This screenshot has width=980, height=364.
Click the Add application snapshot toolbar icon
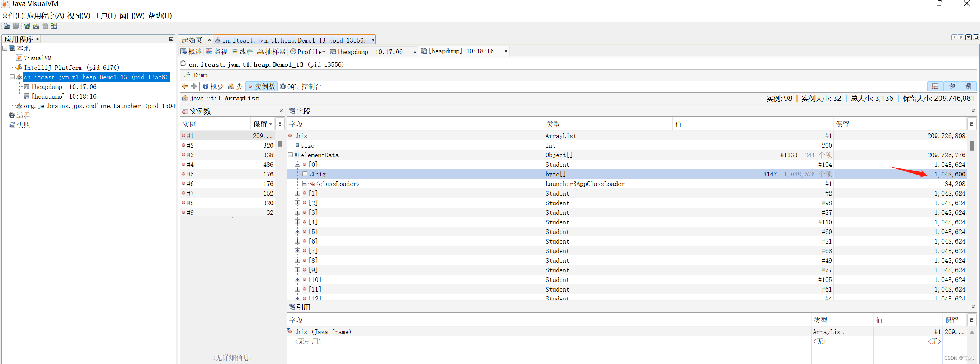54,26
